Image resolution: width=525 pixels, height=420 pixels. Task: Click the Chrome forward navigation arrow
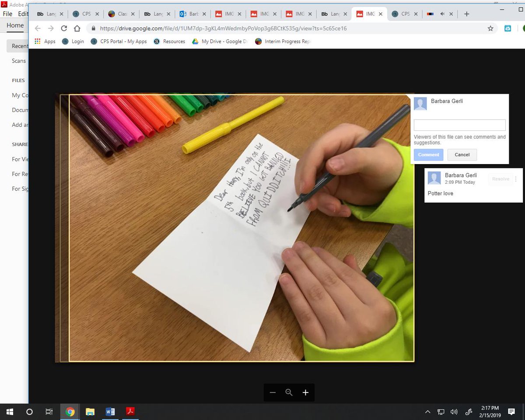[51, 28]
